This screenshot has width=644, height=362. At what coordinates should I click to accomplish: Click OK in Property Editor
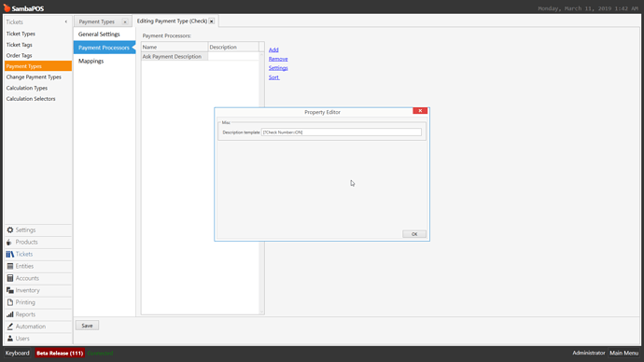(x=414, y=234)
